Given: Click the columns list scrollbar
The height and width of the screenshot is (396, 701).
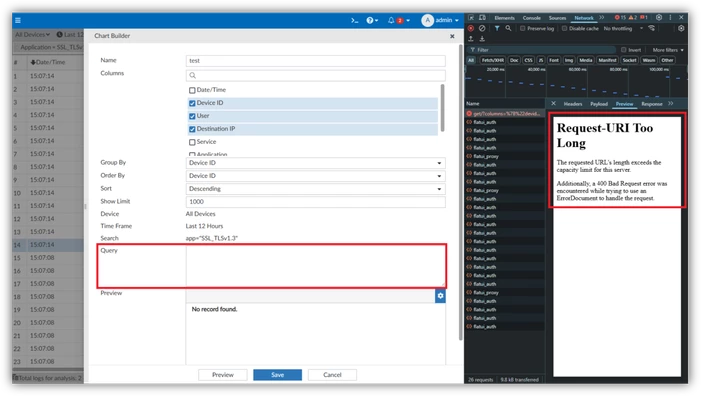Looking at the screenshot, I should (x=443, y=108).
